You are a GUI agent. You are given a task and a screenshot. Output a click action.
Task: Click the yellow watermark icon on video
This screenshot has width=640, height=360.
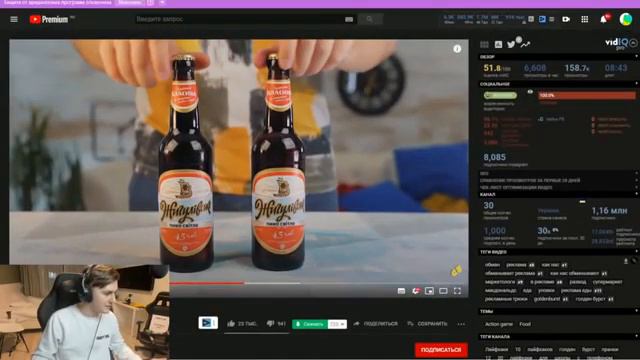pos(456,271)
